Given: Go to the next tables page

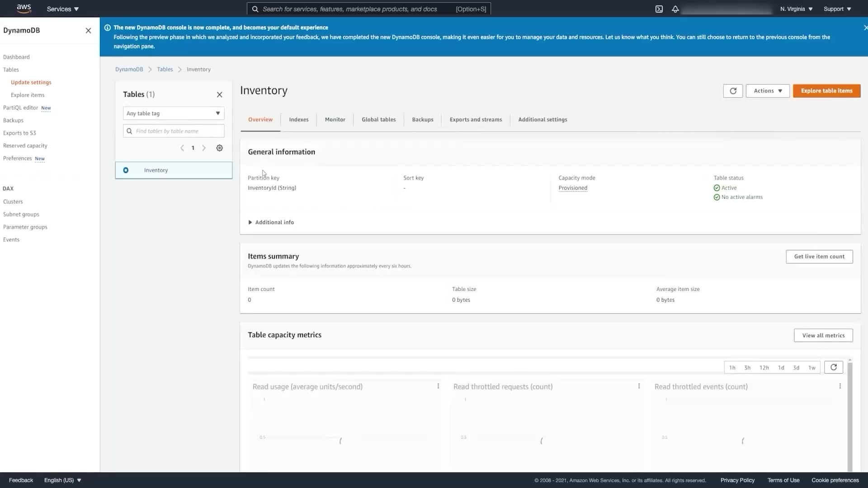Looking at the screenshot, I should coord(204,148).
